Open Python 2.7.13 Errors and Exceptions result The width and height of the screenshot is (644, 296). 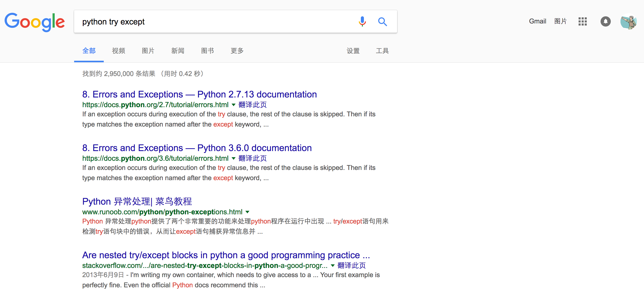coord(199,94)
